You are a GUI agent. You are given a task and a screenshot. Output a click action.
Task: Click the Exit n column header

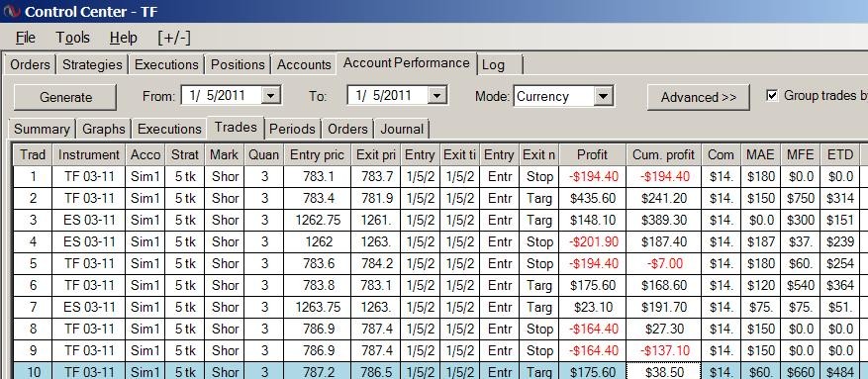coord(538,155)
